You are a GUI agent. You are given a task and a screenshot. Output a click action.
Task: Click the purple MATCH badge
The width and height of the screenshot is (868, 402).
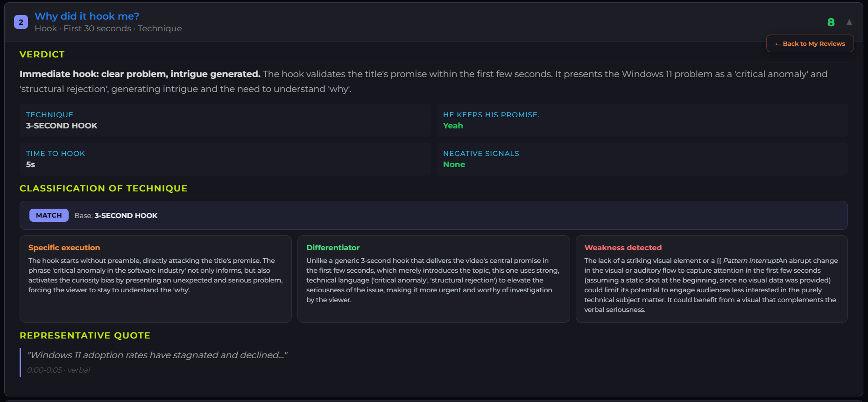pos(49,215)
